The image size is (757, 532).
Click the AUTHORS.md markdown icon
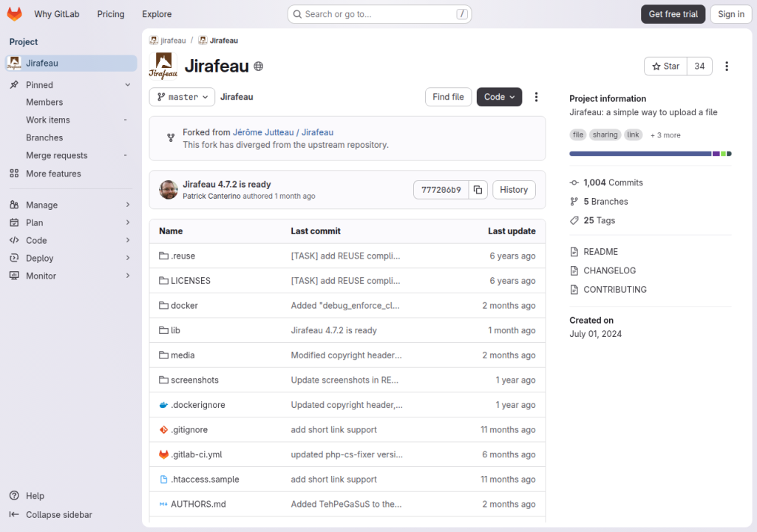coord(163,504)
